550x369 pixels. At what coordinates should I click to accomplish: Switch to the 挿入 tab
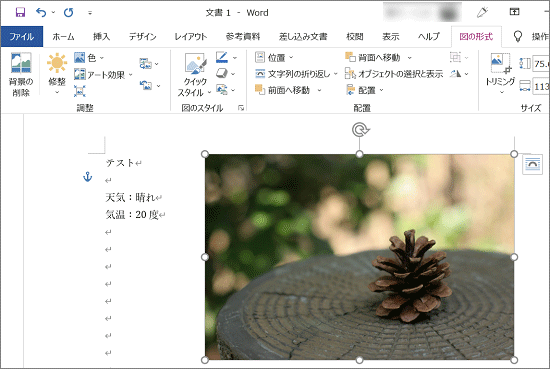(x=101, y=36)
